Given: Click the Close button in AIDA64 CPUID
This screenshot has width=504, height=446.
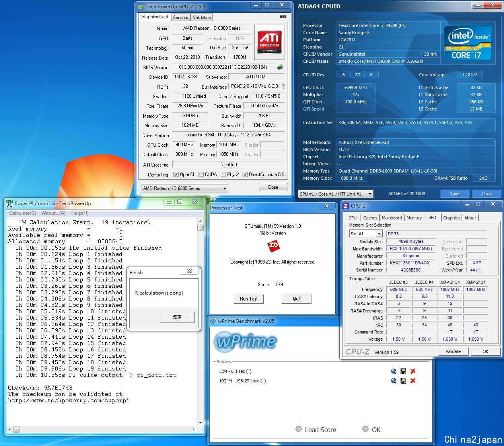Looking at the screenshot, I should click(x=487, y=194).
